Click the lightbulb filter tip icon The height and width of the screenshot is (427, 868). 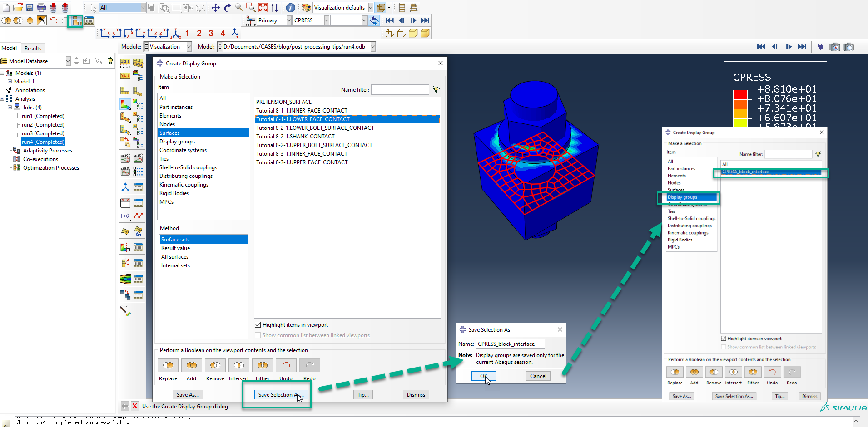pos(436,89)
